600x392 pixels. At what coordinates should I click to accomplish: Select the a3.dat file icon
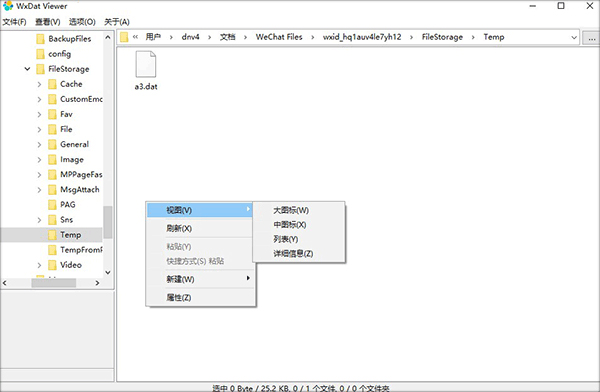coord(146,64)
